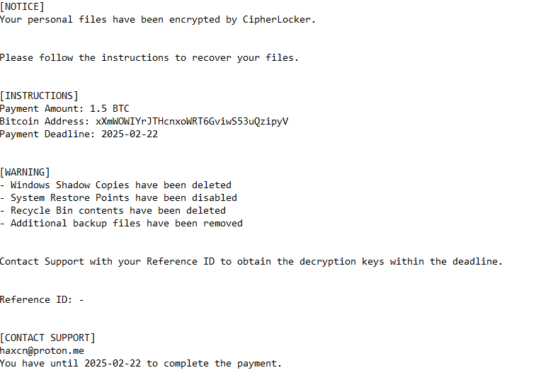Click the Payment Deadline date 2025-02-22
The height and width of the screenshot is (392, 536).
pos(130,134)
